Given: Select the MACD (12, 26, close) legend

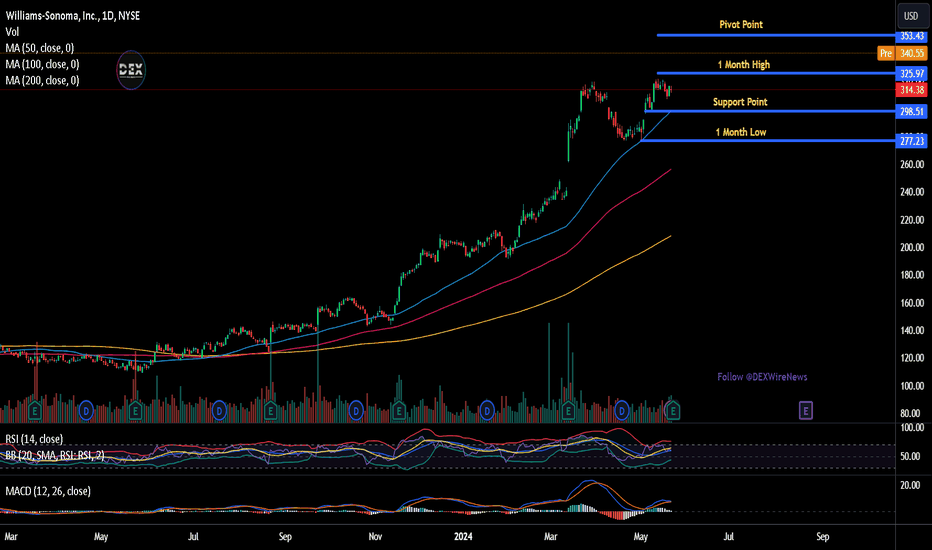Looking at the screenshot, I should pyautogui.click(x=48, y=491).
